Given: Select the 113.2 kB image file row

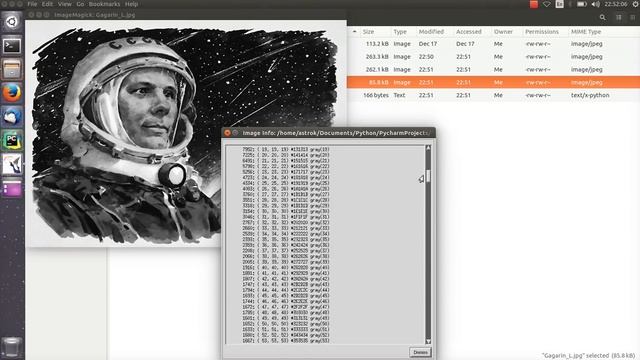Looking at the screenshot, I should [493, 44].
